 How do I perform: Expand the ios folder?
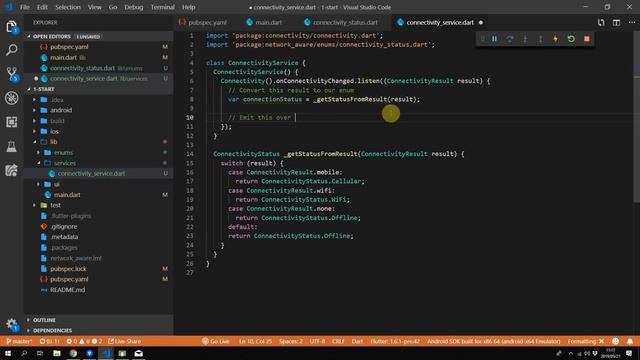(54, 131)
